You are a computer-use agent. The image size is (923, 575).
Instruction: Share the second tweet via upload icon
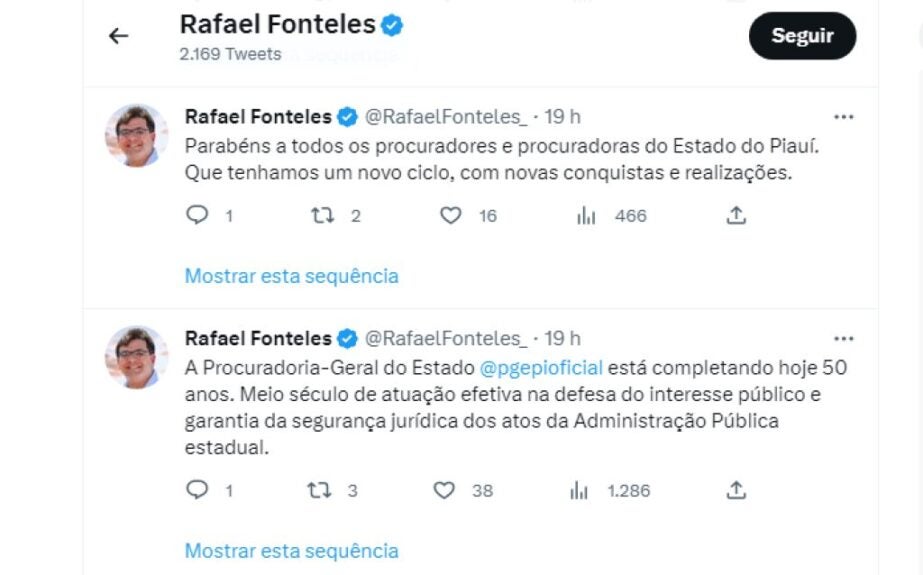pyautogui.click(x=736, y=490)
